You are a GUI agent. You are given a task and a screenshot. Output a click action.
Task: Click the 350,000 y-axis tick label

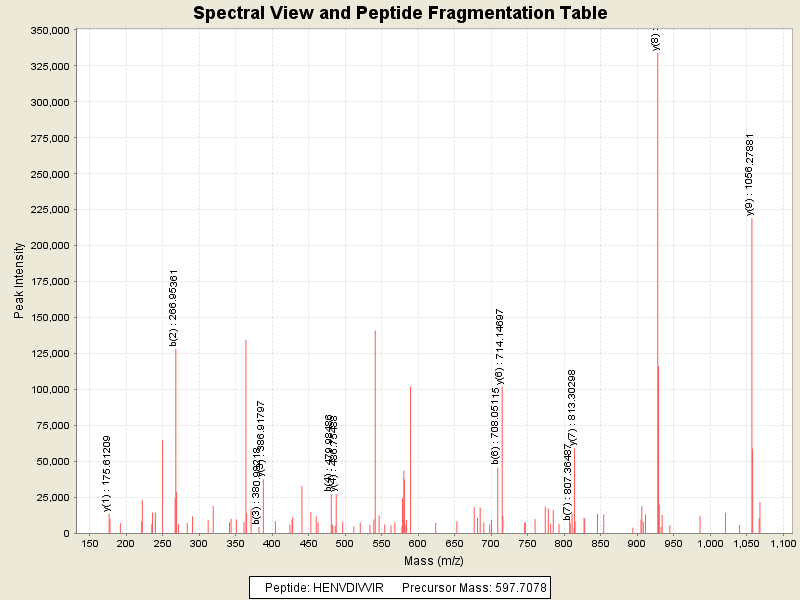48,30
